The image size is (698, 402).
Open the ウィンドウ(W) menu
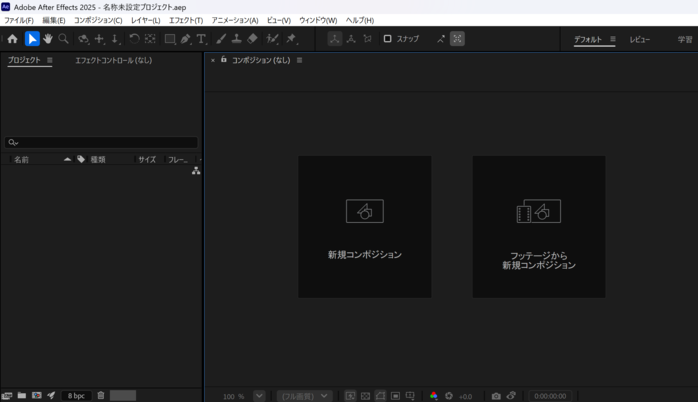coord(318,20)
